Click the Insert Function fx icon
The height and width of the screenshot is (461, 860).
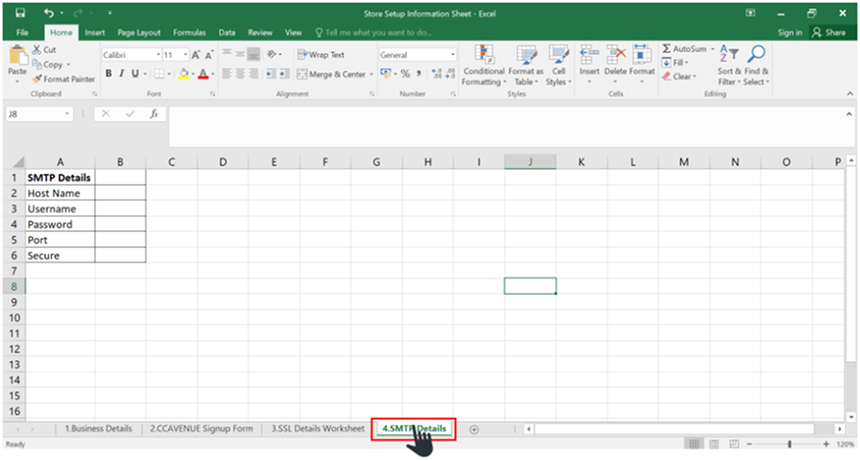point(154,114)
